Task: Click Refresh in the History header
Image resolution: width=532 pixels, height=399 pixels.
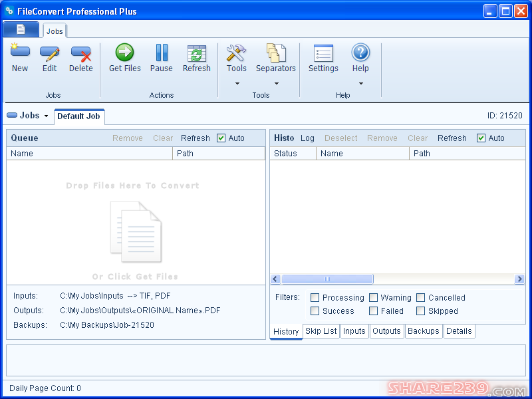Action: point(452,138)
